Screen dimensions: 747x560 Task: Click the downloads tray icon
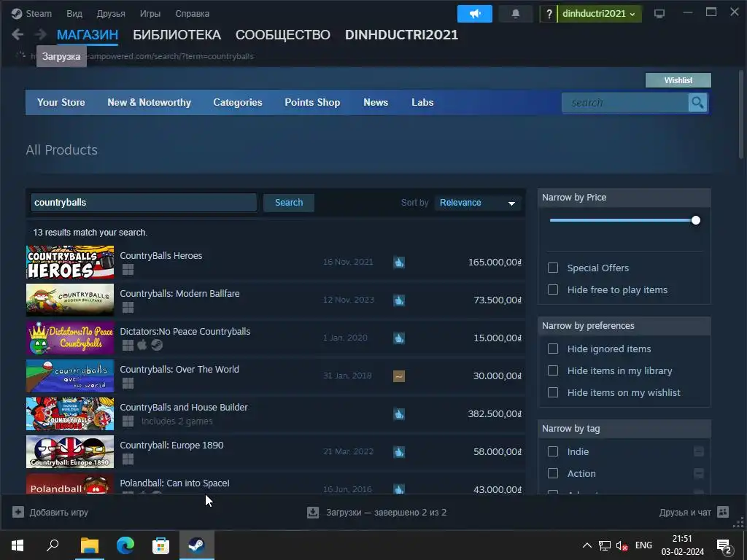tap(312, 513)
